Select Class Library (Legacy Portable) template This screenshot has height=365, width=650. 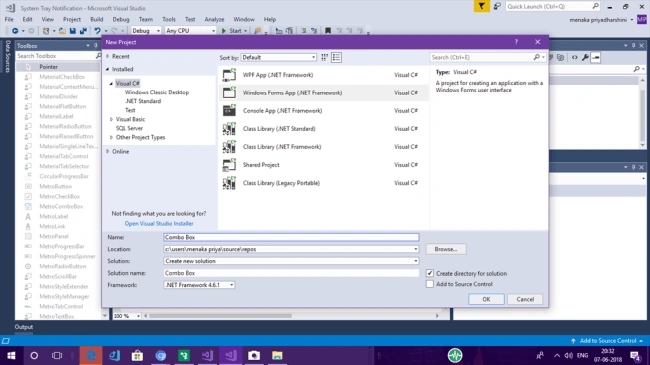pos(323,183)
